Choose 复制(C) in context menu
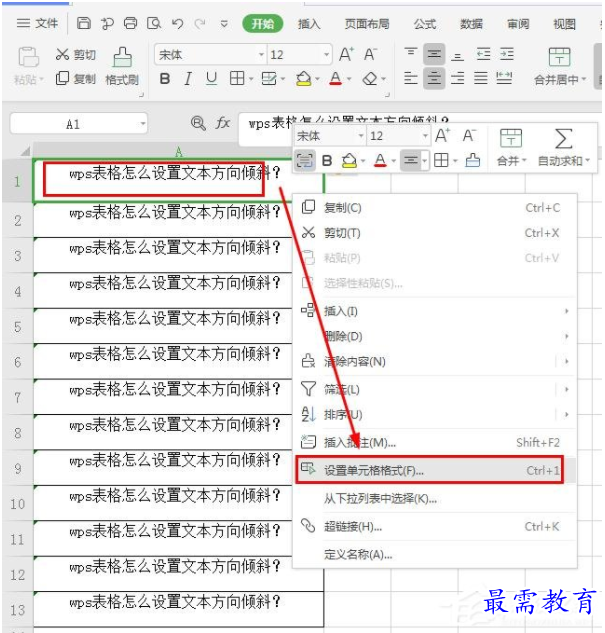Screen dimensions: 605x633 pyautogui.click(x=434, y=208)
